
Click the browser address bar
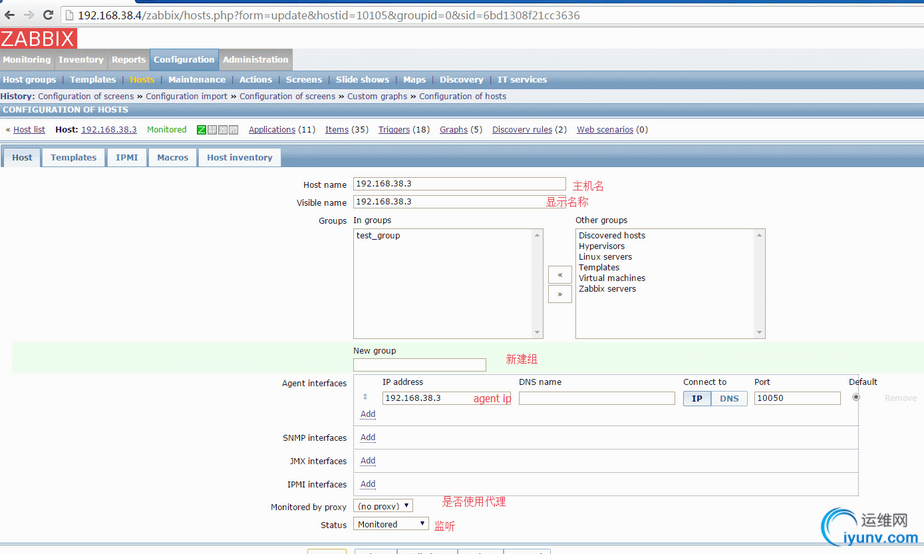(x=492, y=15)
